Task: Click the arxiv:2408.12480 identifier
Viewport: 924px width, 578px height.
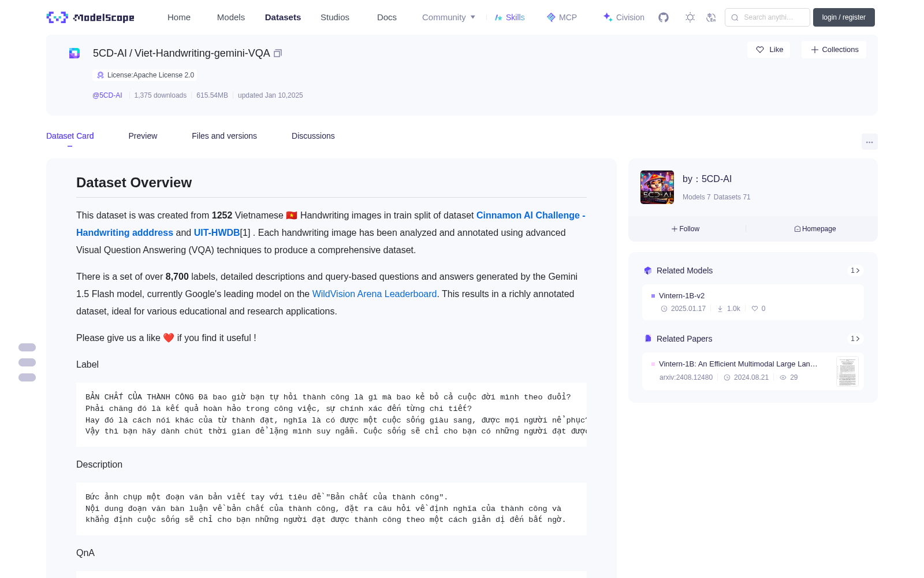Action: point(686,377)
